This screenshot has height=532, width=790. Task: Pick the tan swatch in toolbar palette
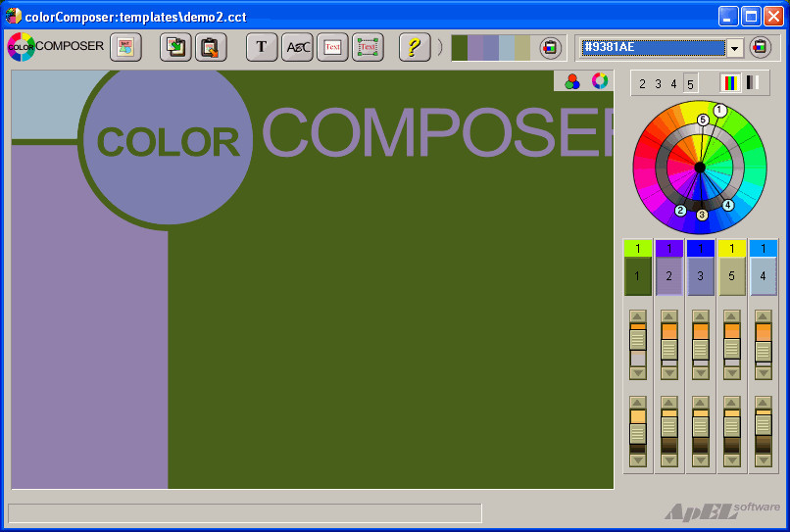[522, 48]
